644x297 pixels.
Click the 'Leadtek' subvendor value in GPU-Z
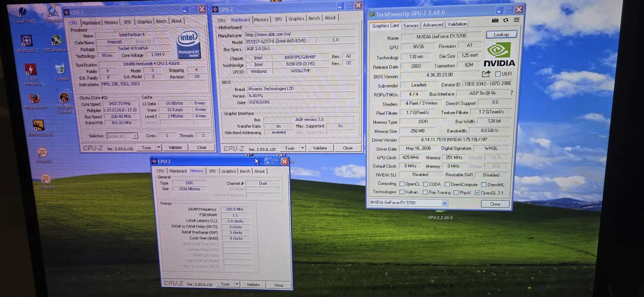[x=419, y=85]
